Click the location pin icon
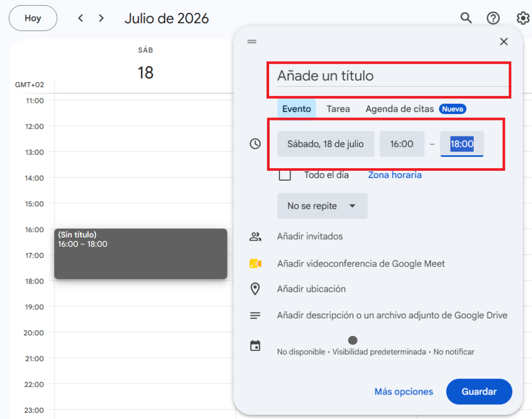This screenshot has width=532, height=419. pos(255,289)
